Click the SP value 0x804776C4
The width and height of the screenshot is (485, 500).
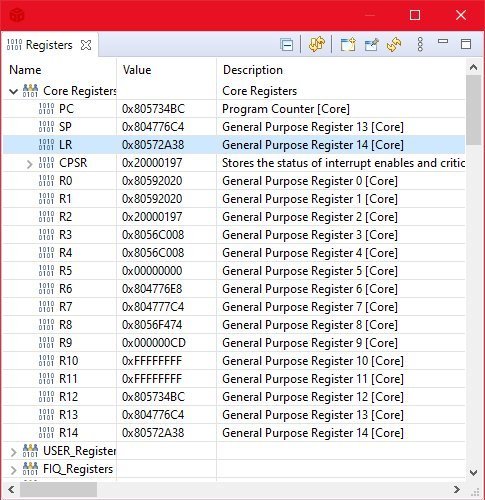153,127
